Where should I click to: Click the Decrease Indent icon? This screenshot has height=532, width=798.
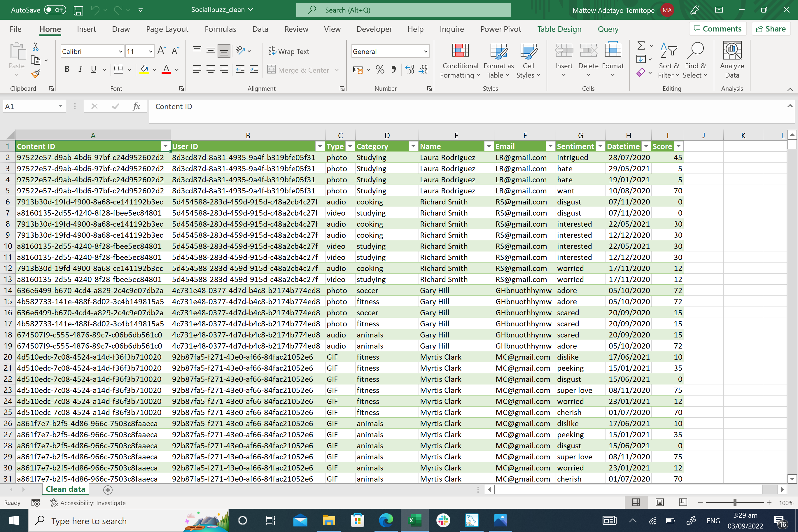[x=240, y=69]
